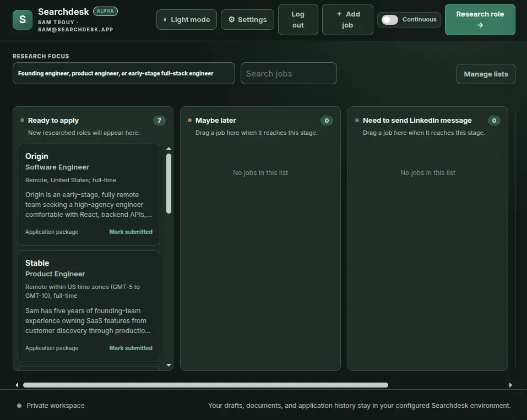Click the LinkedIn message list count badge
Screen dimensions: 527x420
point(494,121)
